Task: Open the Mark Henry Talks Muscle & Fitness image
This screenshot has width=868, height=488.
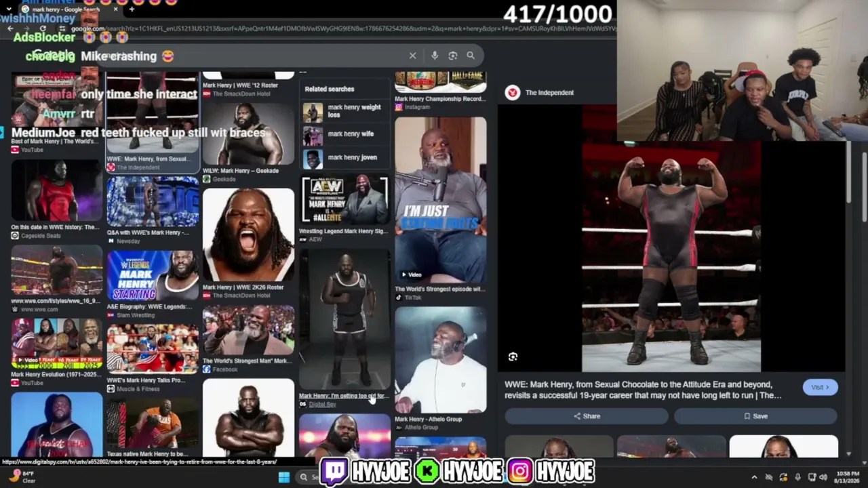Action: pos(153,349)
